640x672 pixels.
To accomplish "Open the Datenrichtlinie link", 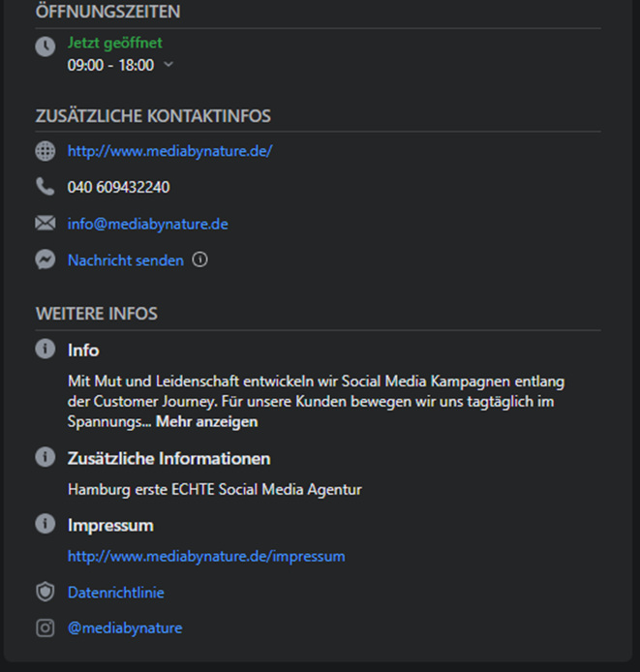I will [116, 593].
